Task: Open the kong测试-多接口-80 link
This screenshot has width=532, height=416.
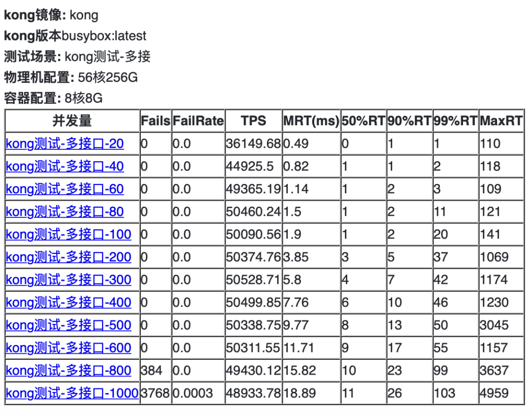Action: point(65,212)
